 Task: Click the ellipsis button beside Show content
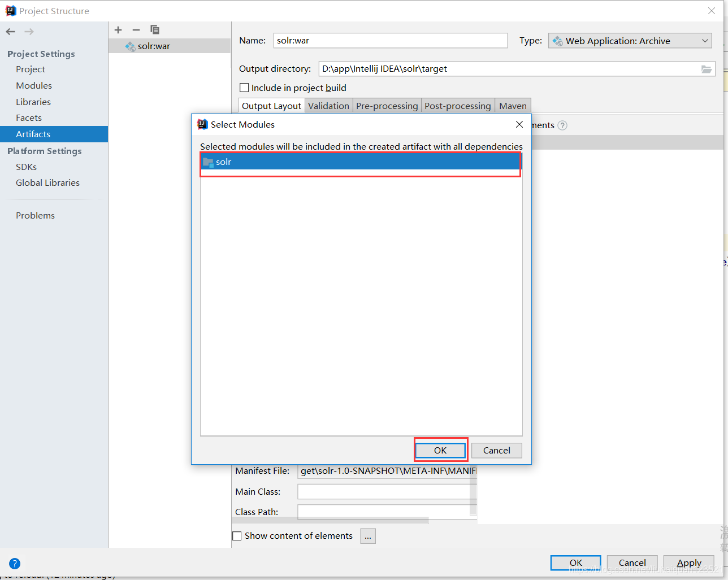tap(367, 536)
